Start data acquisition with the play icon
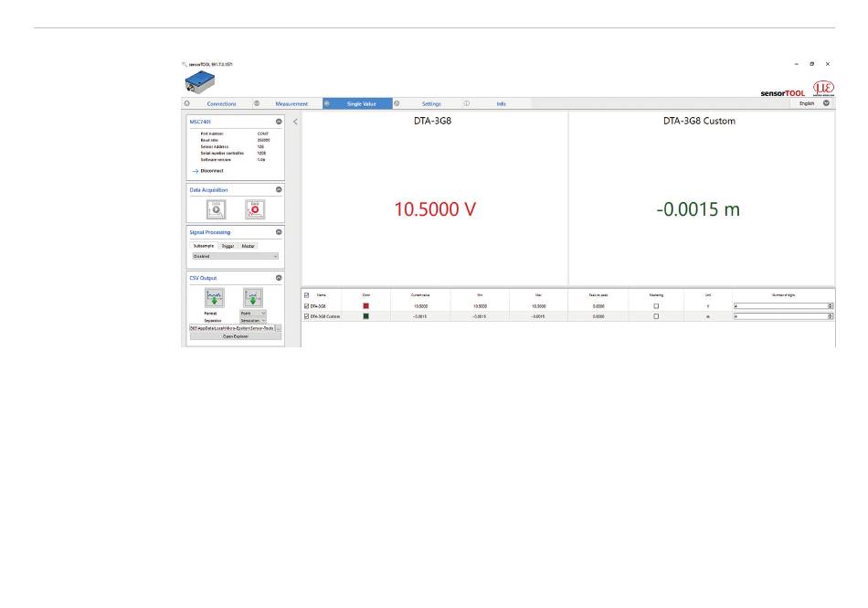The image size is (868, 608). click(x=216, y=209)
